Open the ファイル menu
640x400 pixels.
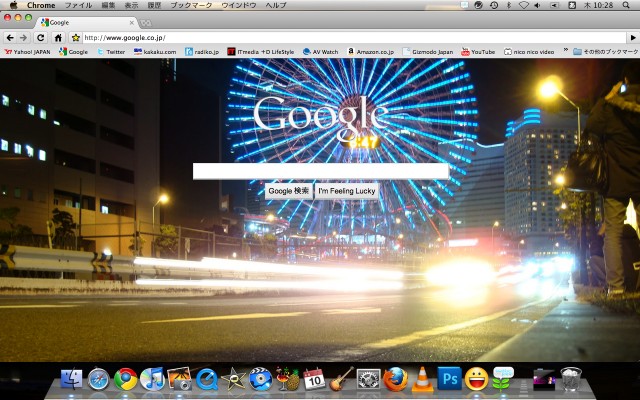[x=78, y=5]
